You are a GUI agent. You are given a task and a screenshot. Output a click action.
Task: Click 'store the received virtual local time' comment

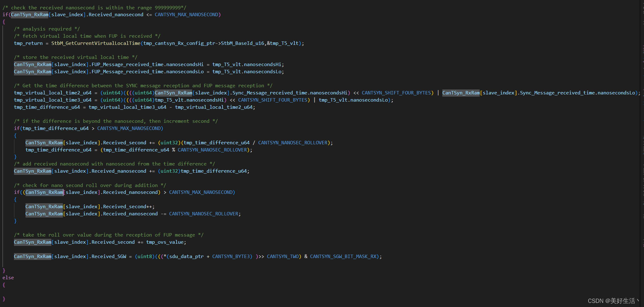point(76,57)
